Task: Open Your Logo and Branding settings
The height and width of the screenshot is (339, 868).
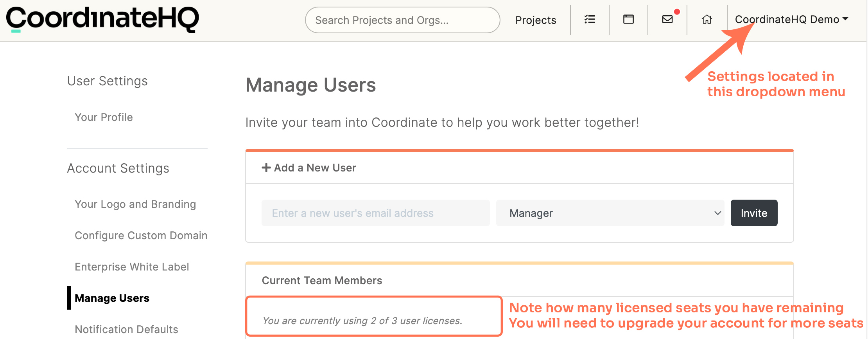Action: pyautogui.click(x=135, y=204)
